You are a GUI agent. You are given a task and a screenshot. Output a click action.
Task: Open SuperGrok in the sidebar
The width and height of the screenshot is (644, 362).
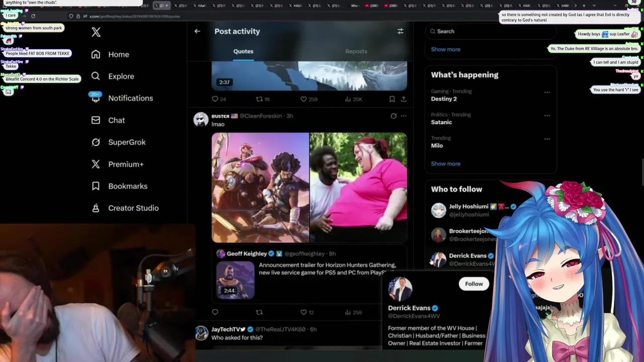[x=118, y=142]
